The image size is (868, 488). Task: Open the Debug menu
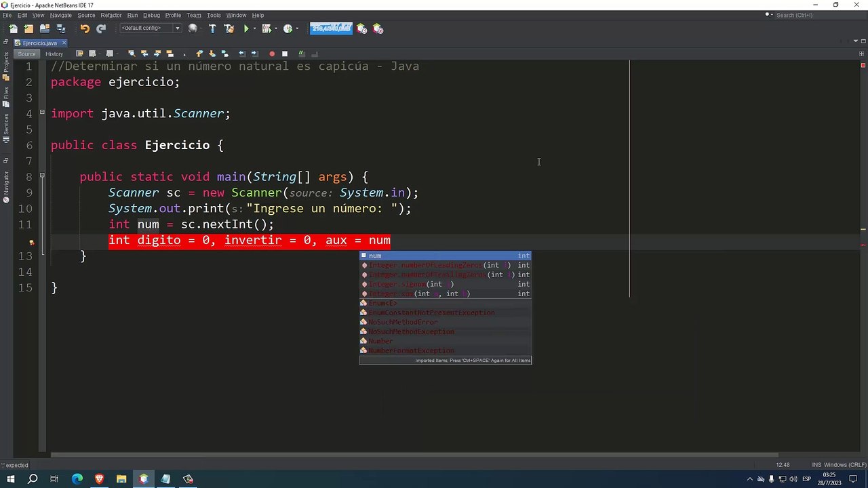point(151,15)
